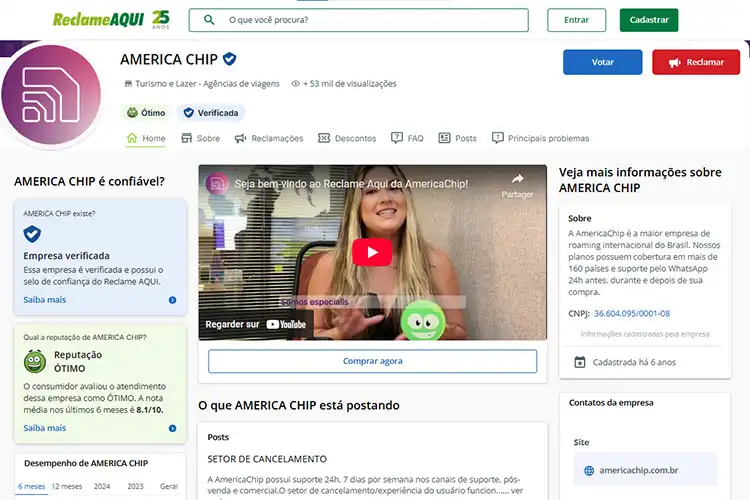Open the Sobre tab
This screenshot has height=500, width=750.
click(200, 138)
